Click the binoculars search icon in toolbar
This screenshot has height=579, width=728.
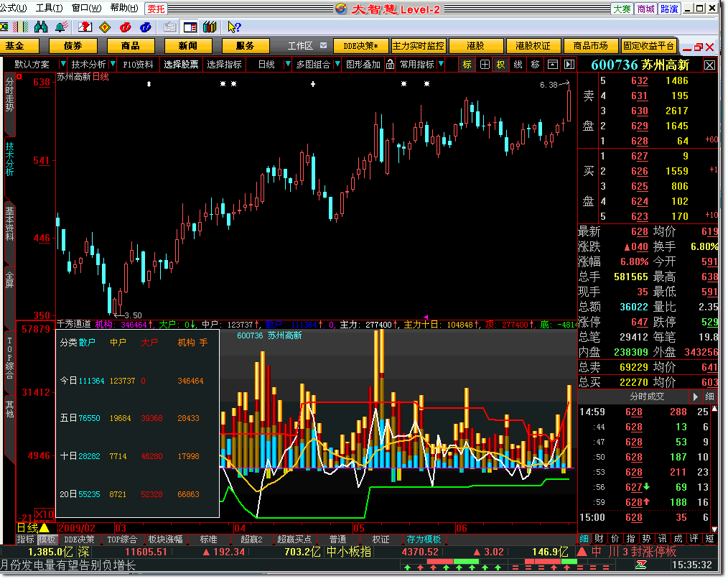[41, 27]
